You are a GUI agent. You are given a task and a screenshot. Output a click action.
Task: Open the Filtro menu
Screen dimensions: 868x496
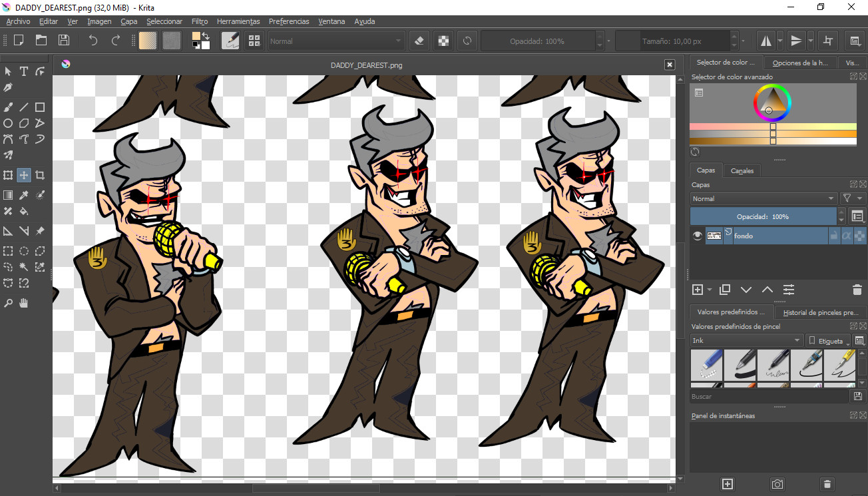click(x=199, y=21)
